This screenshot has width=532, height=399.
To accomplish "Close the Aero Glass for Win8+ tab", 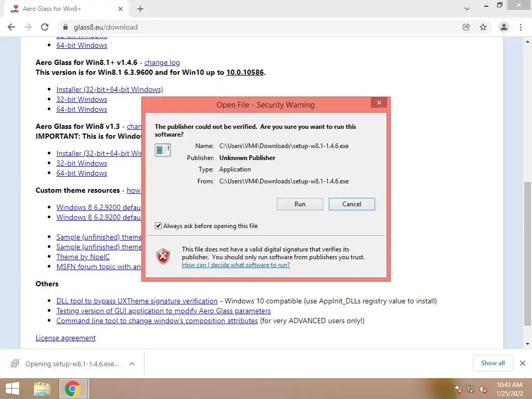I will click(121, 9).
